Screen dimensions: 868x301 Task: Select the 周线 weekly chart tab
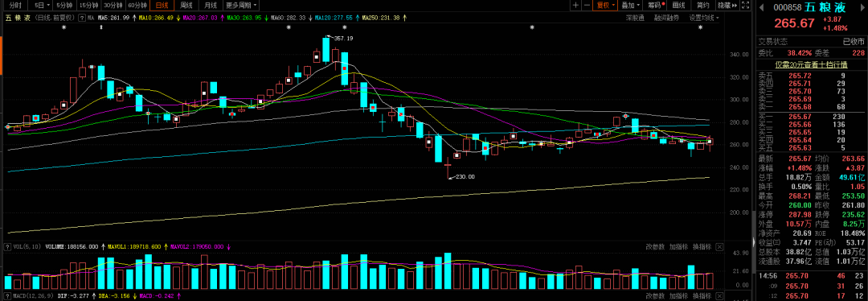tap(186, 6)
